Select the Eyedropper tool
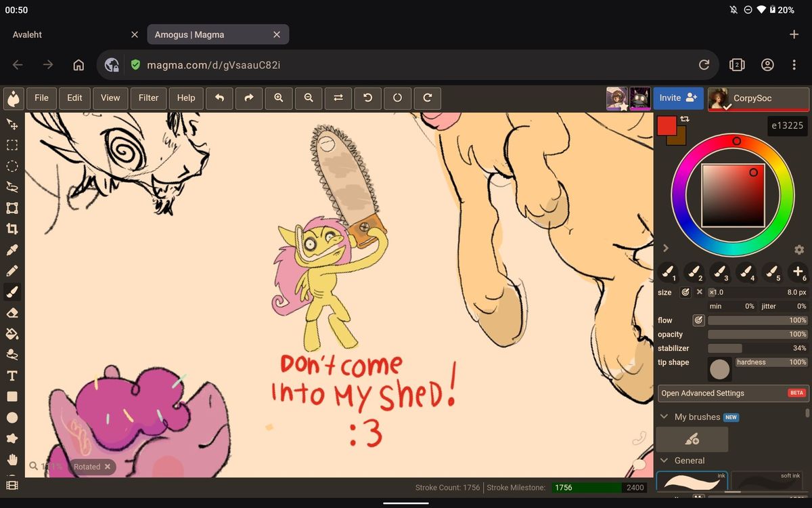This screenshot has height=508, width=812. [x=12, y=250]
